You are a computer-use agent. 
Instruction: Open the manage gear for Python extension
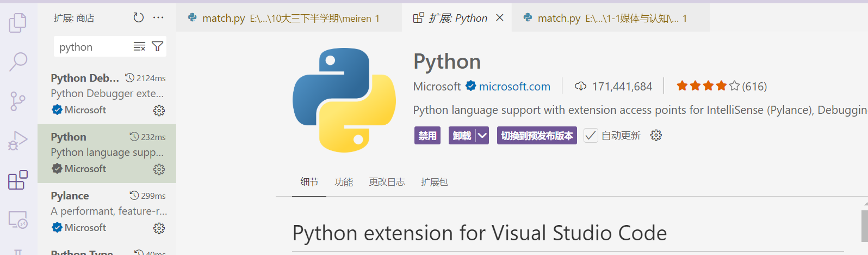point(159,169)
